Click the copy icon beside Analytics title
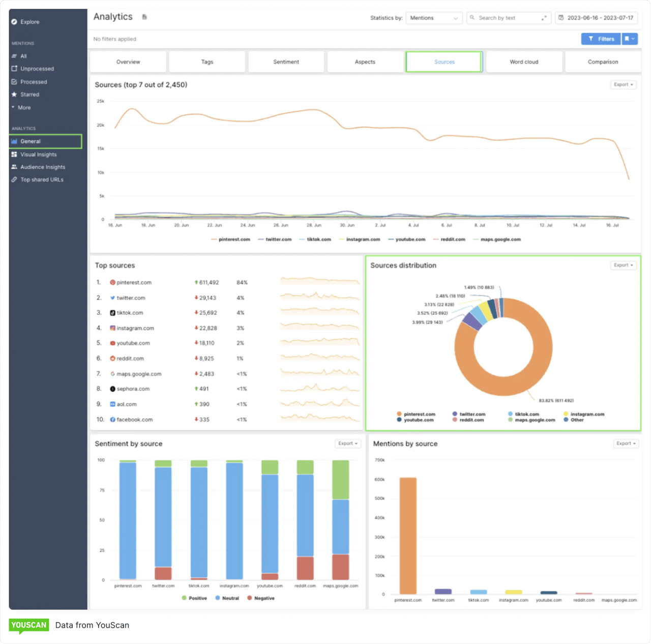This screenshot has height=644, width=651. point(144,17)
